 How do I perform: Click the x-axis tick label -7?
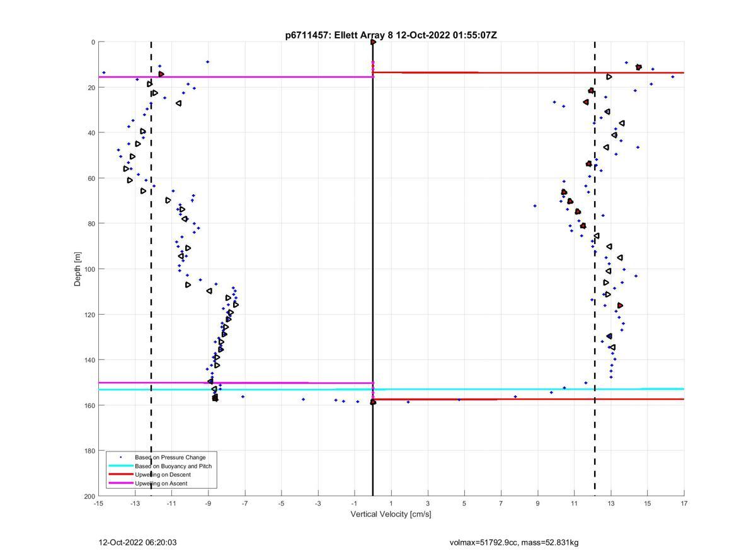[244, 503]
